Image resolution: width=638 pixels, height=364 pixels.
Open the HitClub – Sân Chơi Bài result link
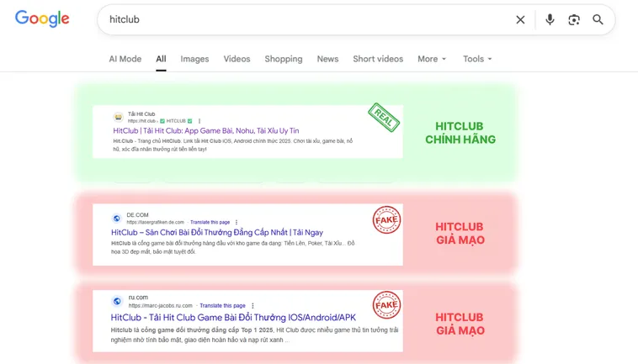click(217, 232)
